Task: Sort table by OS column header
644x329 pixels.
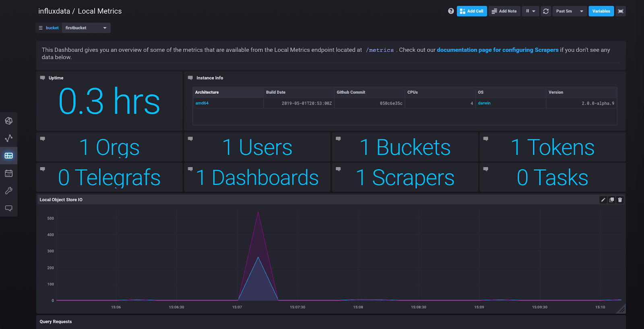Action: (511, 92)
